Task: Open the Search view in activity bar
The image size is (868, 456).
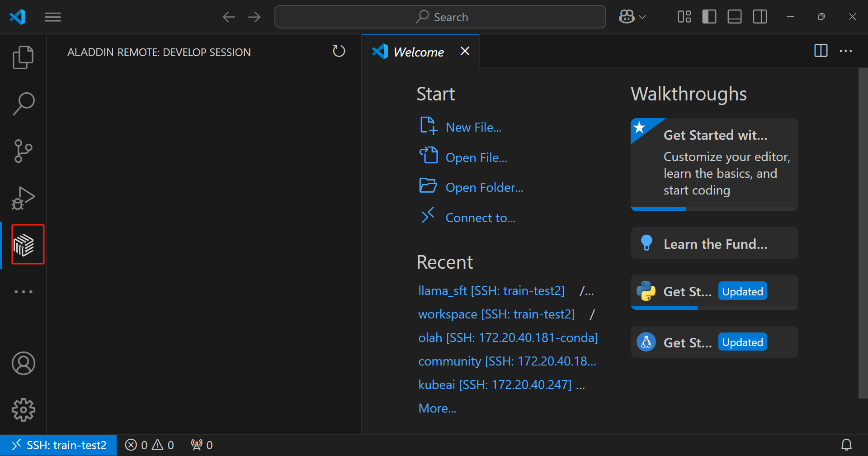Action: coord(23,104)
